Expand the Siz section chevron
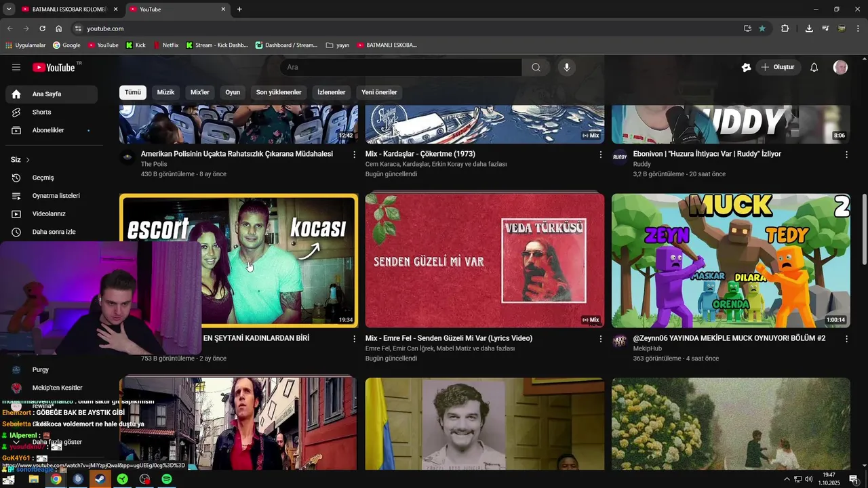The width and height of the screenshot is (868, 488). coord(28,160)
